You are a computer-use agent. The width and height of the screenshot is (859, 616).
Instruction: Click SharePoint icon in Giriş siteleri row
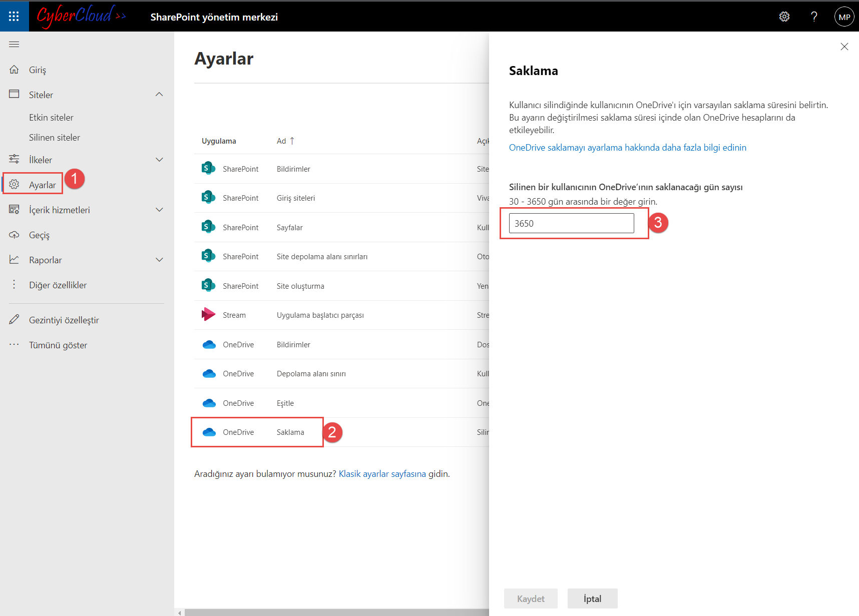(x=208, y=197)
